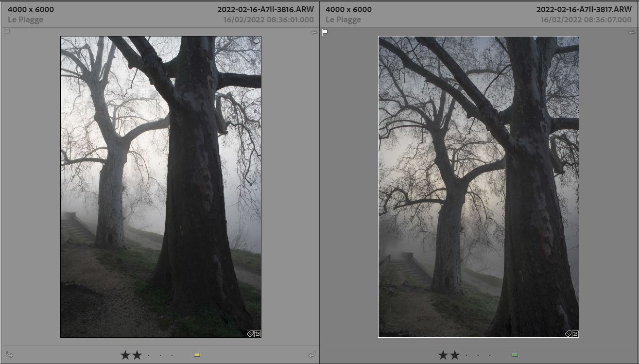639x364 pixels.
Task: Toggle the pick flag on photo 3816
Action: tap(7, 33)
